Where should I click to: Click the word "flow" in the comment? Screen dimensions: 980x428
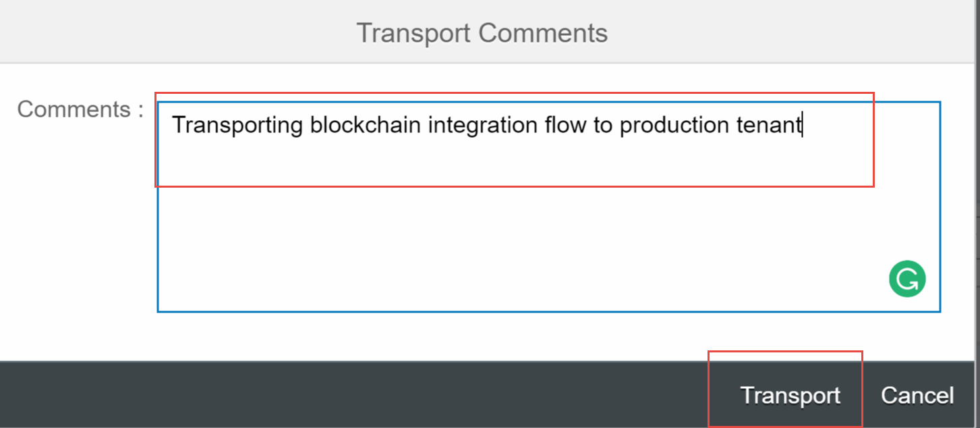point(566,126)
